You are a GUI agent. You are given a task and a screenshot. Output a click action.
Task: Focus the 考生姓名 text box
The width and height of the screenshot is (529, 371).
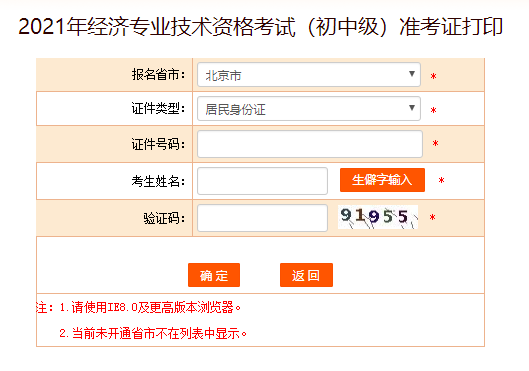[x=262, y=181]
